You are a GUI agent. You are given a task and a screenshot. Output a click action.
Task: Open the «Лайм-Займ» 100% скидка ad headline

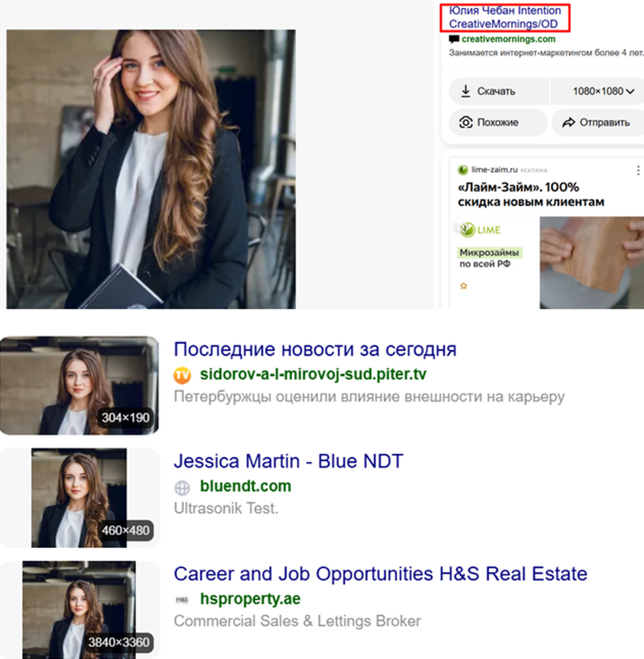531,195
